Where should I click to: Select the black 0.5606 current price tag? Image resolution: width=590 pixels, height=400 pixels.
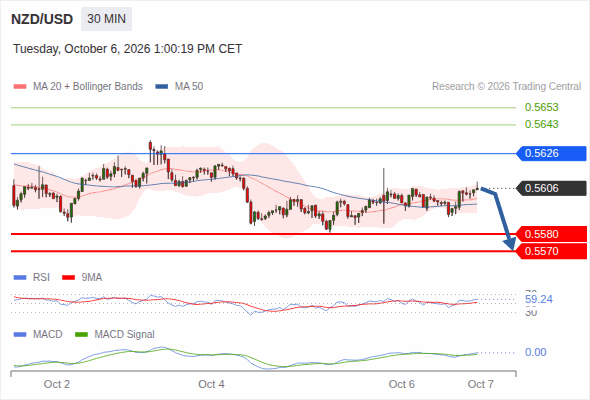[x=551, y=188]
